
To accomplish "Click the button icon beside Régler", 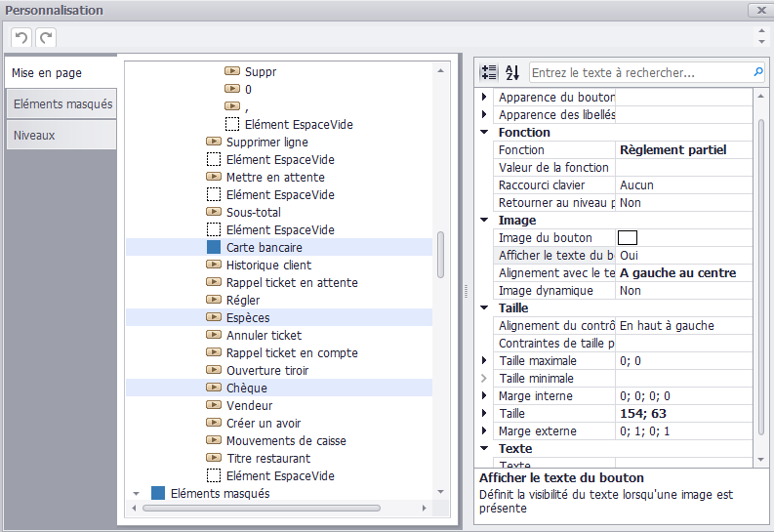I will click(x=213, y=300).
